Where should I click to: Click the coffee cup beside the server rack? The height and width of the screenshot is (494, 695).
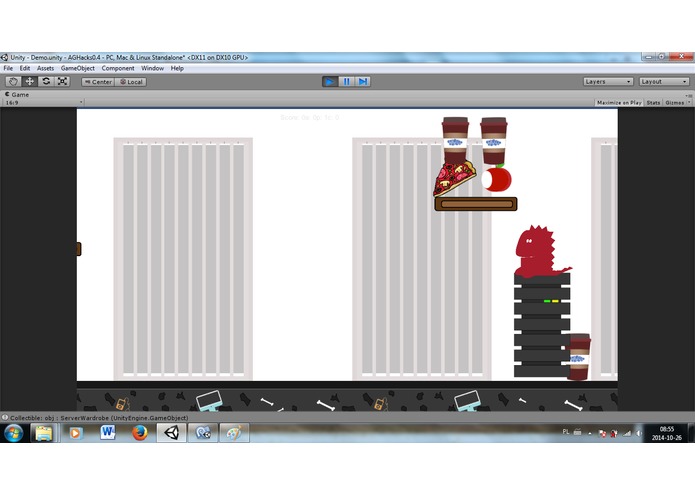[579, 357]
